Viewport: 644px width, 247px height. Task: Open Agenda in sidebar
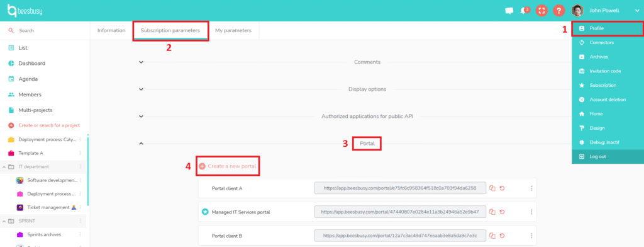28,79
